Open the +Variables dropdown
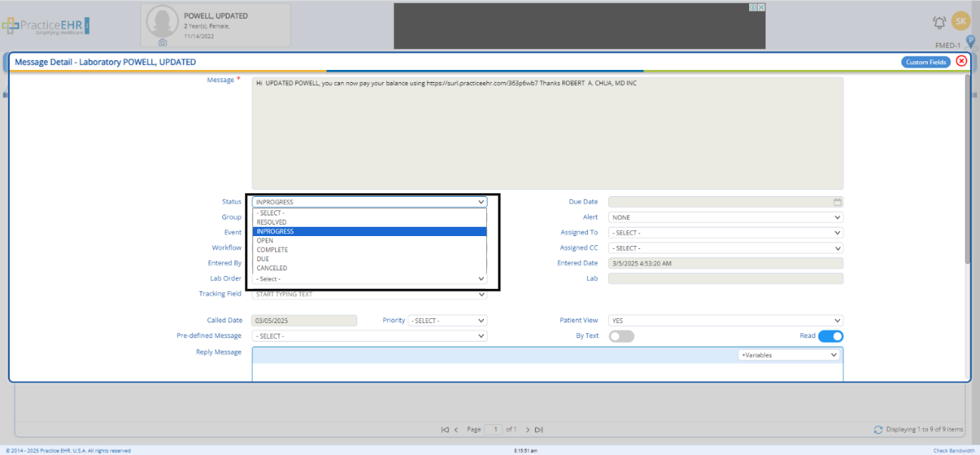This screenshot has width=980, height=455. click(x=789, y=354)
